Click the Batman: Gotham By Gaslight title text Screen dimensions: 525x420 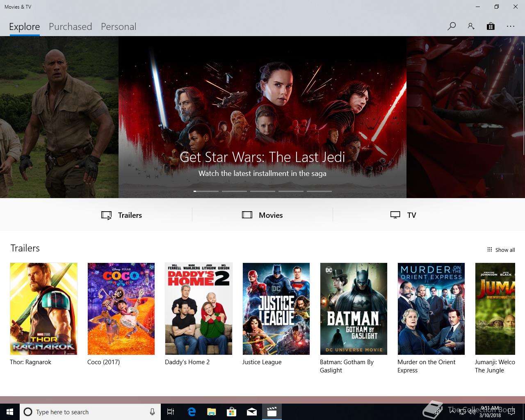tap(347, 366)
